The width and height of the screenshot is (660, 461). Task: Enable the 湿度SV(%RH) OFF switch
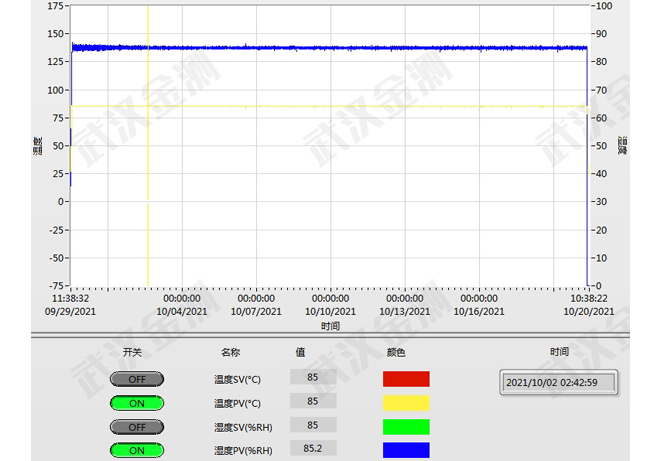pos(136,427)
